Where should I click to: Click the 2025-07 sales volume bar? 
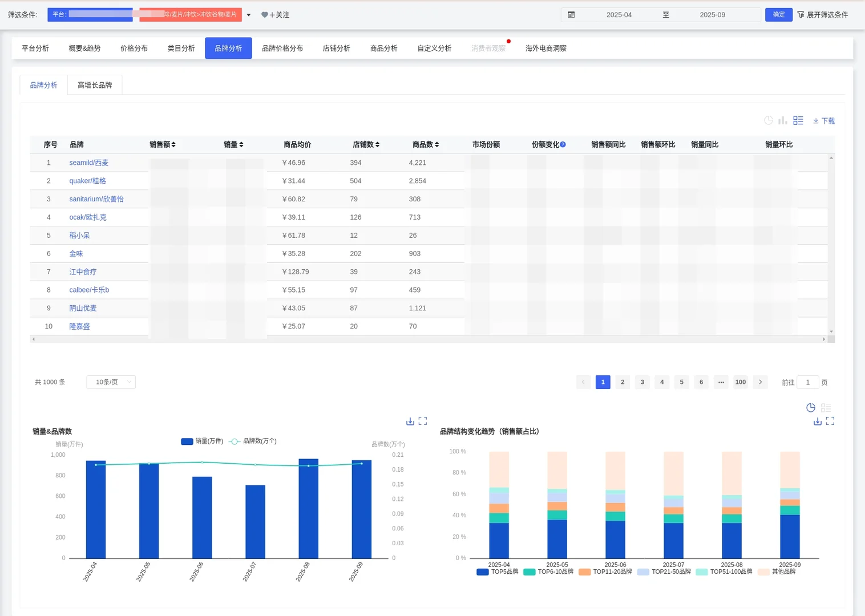tap(255, 522)
